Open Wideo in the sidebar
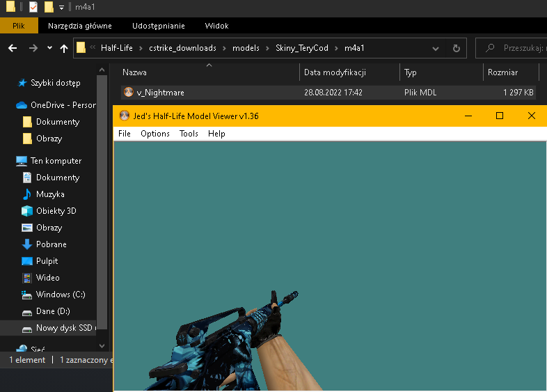Image resolution: width=547 pixels, height=392 pixels. click(48, 279)
